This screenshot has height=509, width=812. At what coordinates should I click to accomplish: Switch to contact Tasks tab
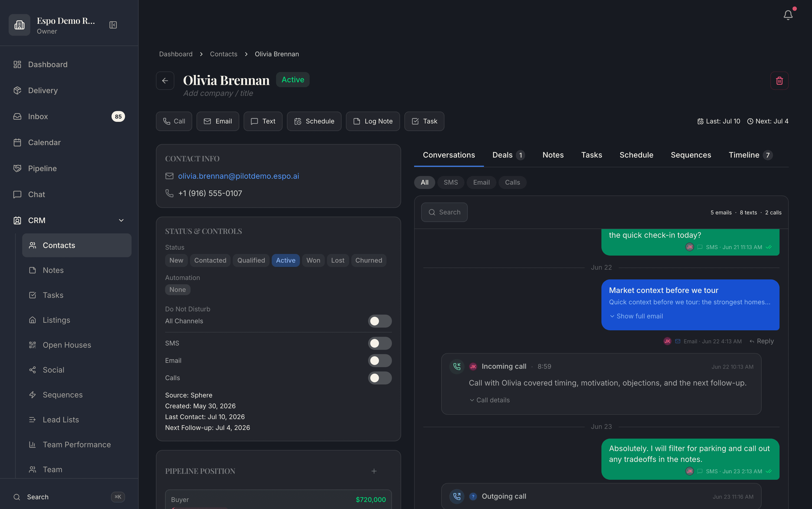pyautogui.click(x=592, y=155)
